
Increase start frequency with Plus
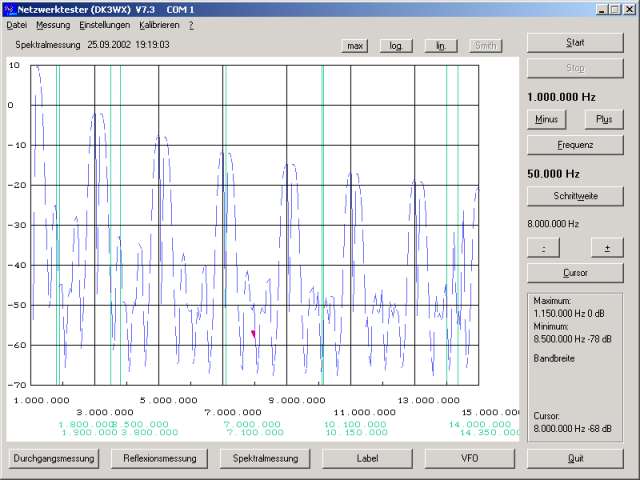[x=604, y=120]
